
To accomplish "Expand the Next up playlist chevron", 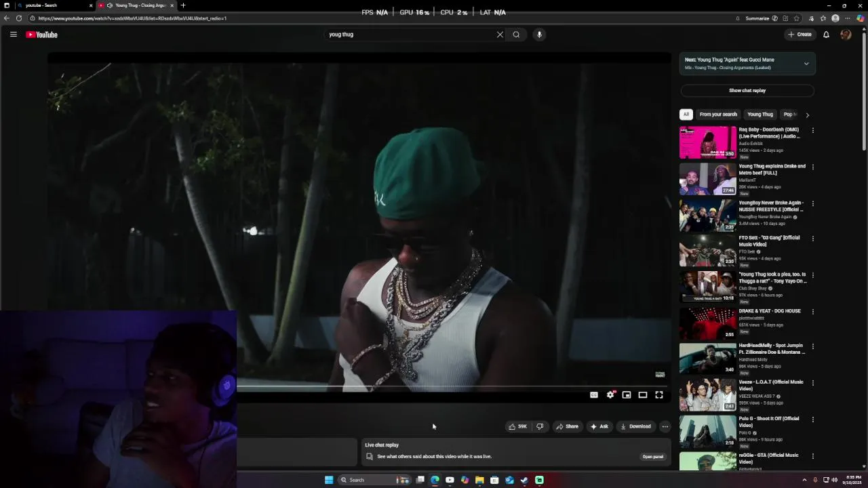I will 806,64.
